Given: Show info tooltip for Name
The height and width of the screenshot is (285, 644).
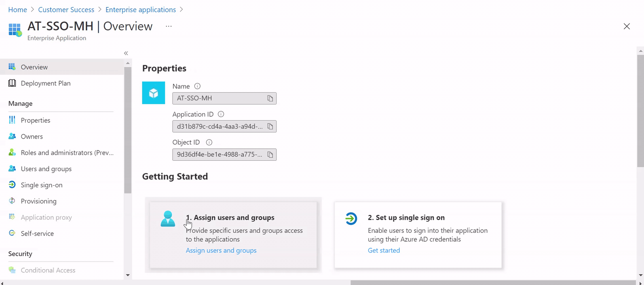Looking at the screenshot, I should (197, 86).
